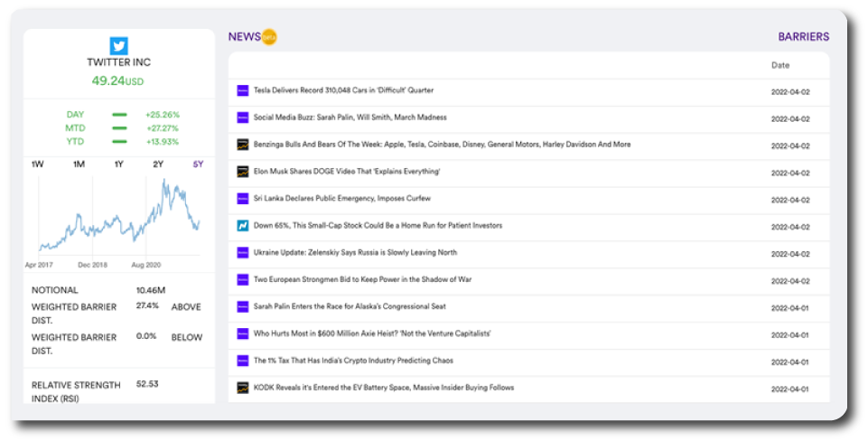868x441 pixels.
Task: Open Who Hurts Most in Axie Heist article
Action: pos(372,333)
